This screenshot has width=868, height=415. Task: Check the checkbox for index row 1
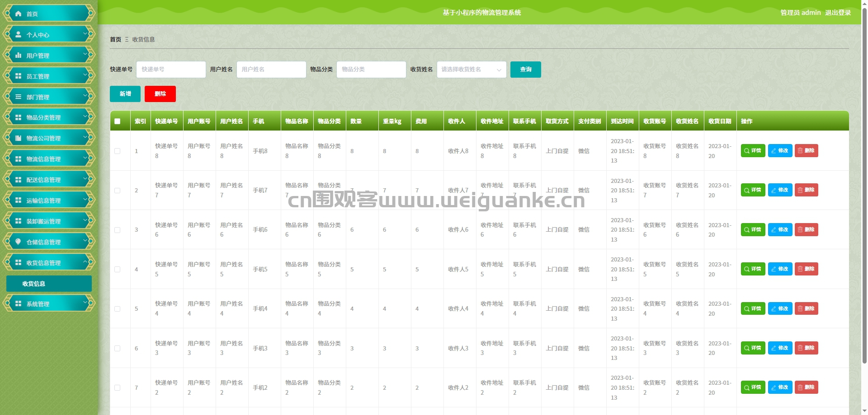click(118, 151)
